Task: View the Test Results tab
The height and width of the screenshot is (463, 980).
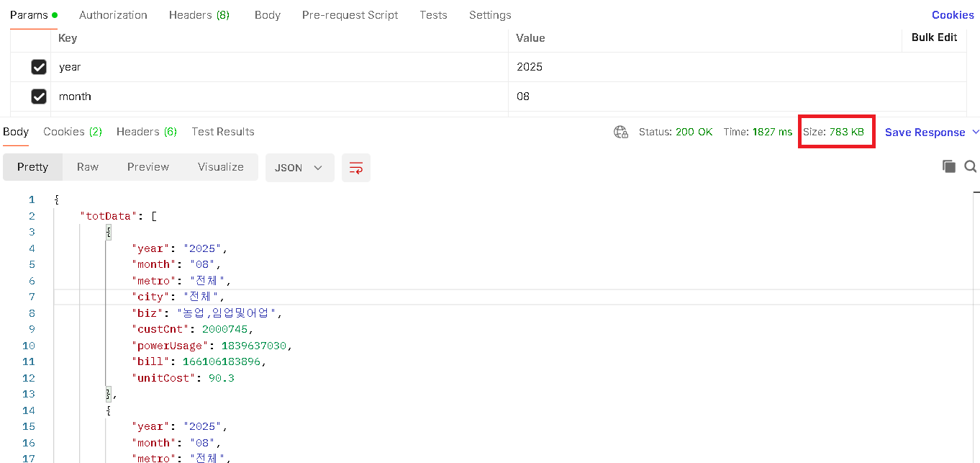Action: point(222,132)
